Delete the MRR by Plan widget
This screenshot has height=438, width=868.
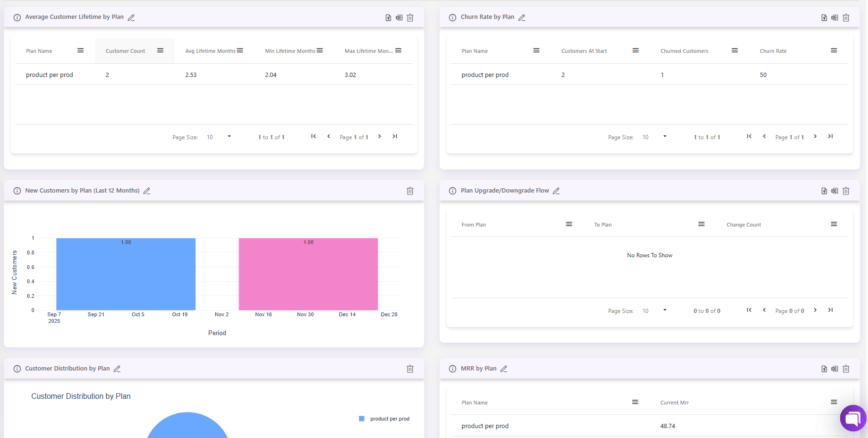846,369
